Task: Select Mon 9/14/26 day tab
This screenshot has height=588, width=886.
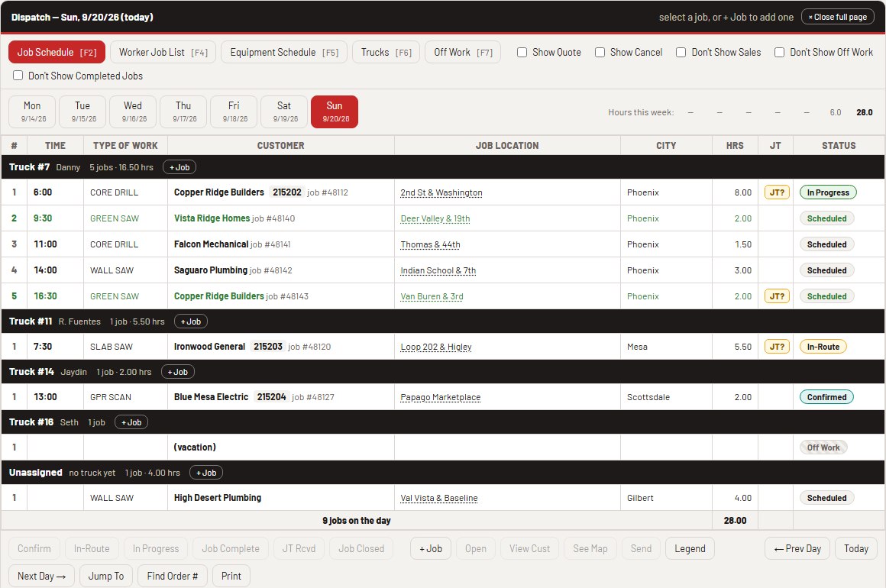Action: 32,111
